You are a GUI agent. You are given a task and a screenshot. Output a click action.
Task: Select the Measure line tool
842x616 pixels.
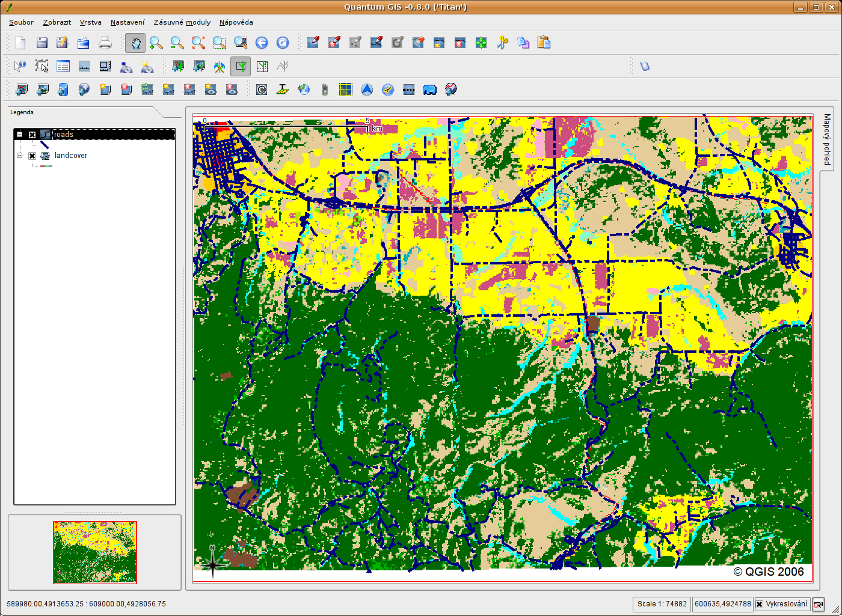(84, 66)
